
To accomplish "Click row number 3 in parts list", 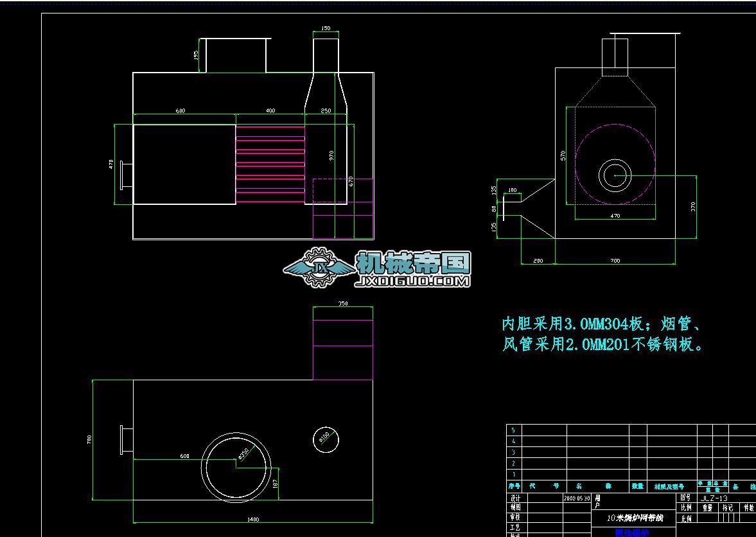I will pyautogui.click(x=513, y=452).
